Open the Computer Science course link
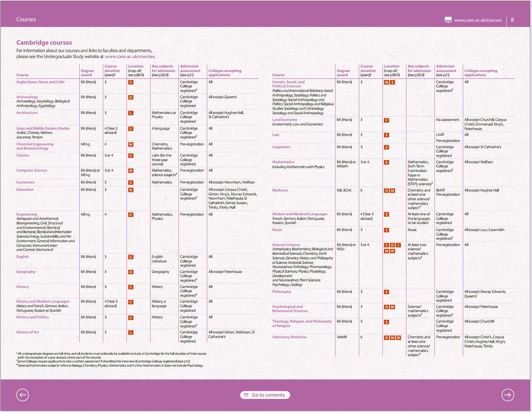The width and height of the screenshot is (532, 412). pyautogui.click(x=31, y=171)
